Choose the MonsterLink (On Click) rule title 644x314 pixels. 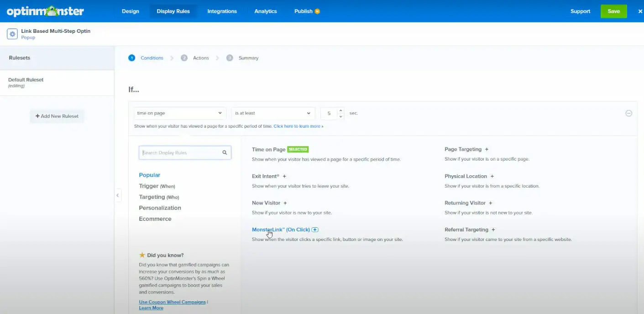281,230
